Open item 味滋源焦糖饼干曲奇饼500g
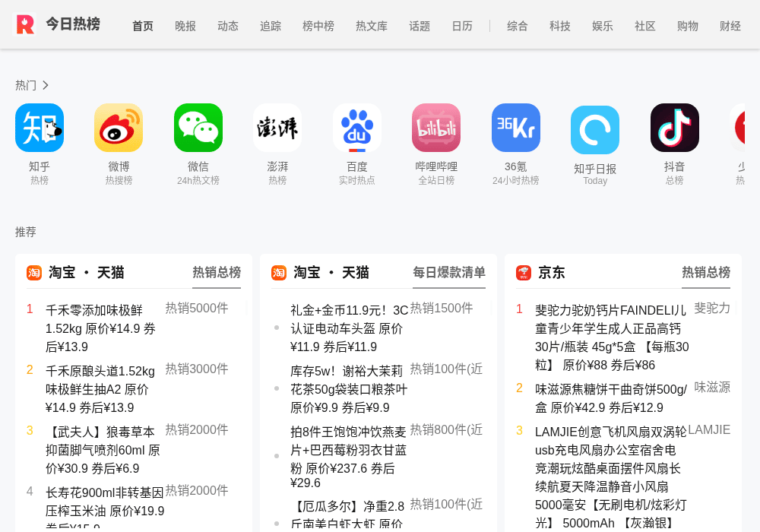The image size is (760, 532). pos(611,399)
